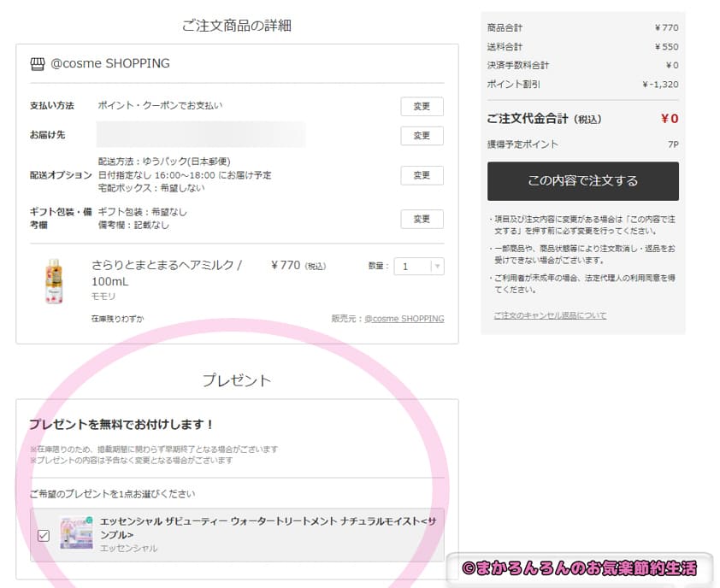Select 備考欄：記載なし text
Image resolution: width=720 pixels, height=588 pixels.
click(133, 225)
